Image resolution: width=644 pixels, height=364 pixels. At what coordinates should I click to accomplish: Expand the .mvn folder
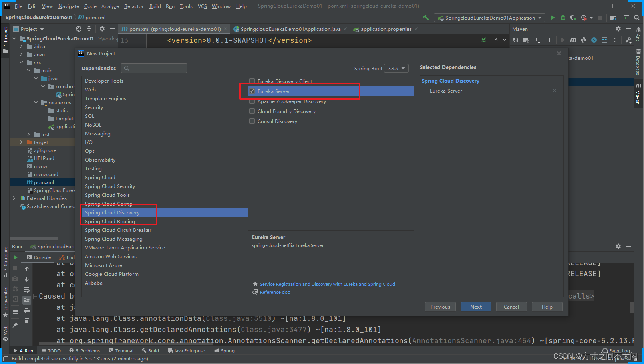(22, 55)
